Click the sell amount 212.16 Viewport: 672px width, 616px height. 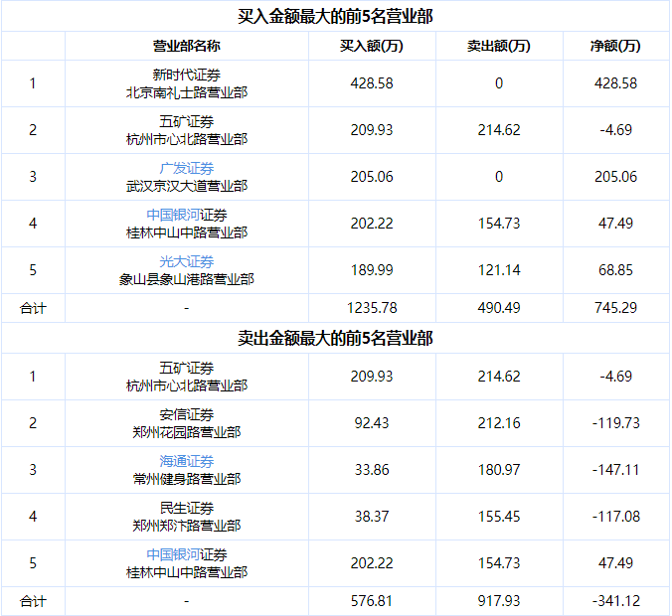pyautogui.click(x=499, y=423)
